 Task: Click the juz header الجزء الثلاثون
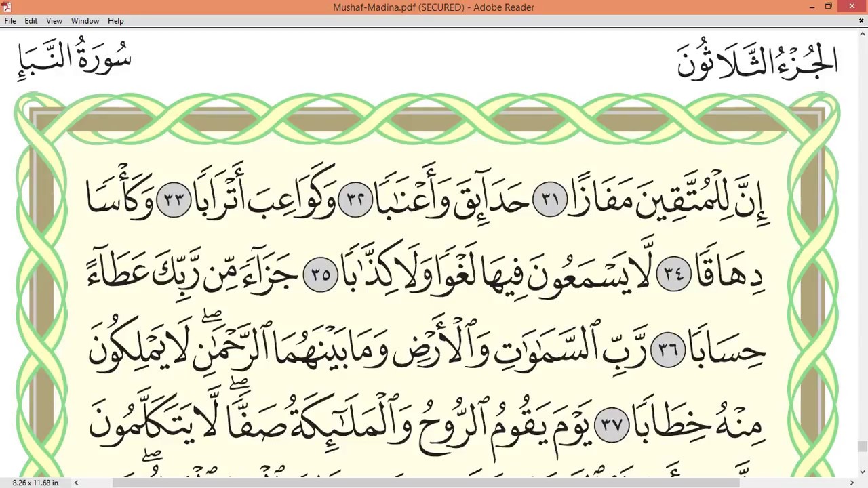pos(757,59)
